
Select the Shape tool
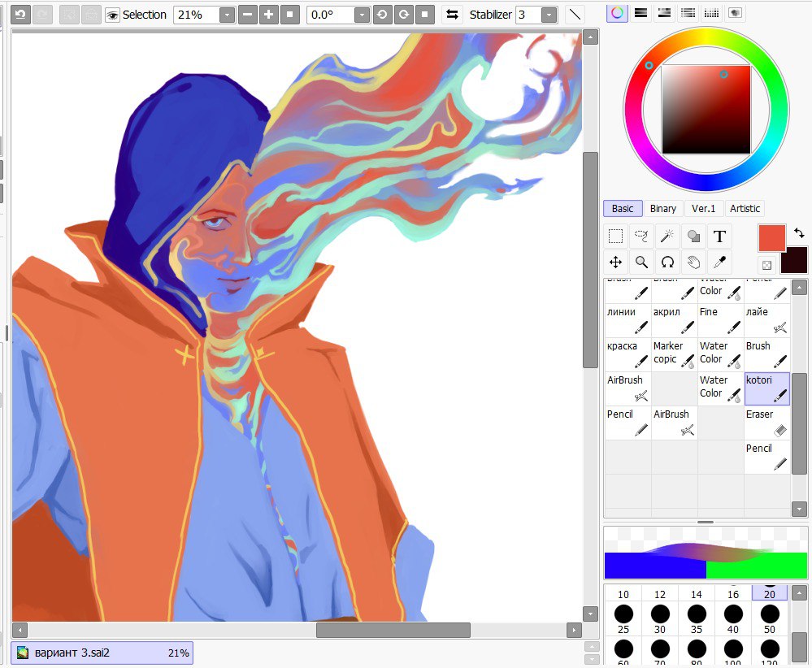click(x=693, y=236)
